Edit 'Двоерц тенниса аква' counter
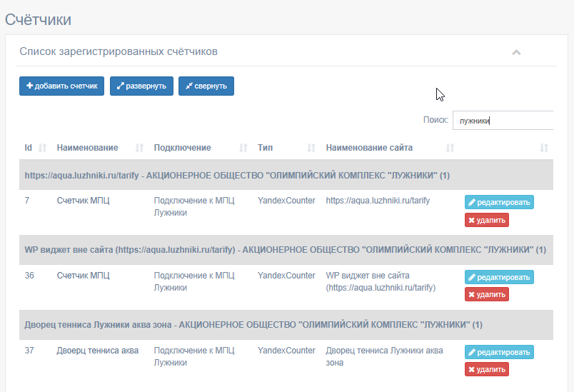 pyautogui.click(x=499, y=352)
